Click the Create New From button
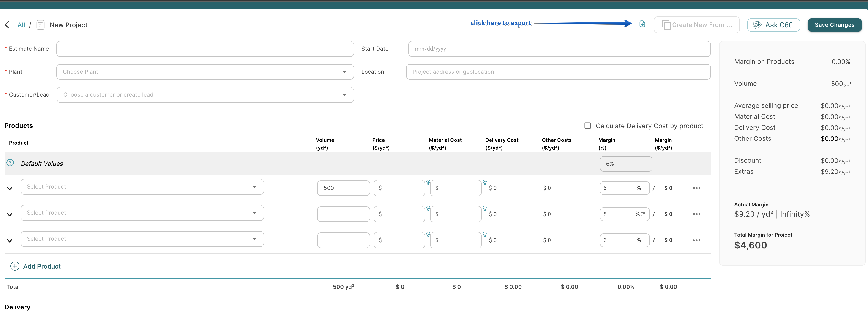This screenshot has height=313, width=868. tap(696, 25)
